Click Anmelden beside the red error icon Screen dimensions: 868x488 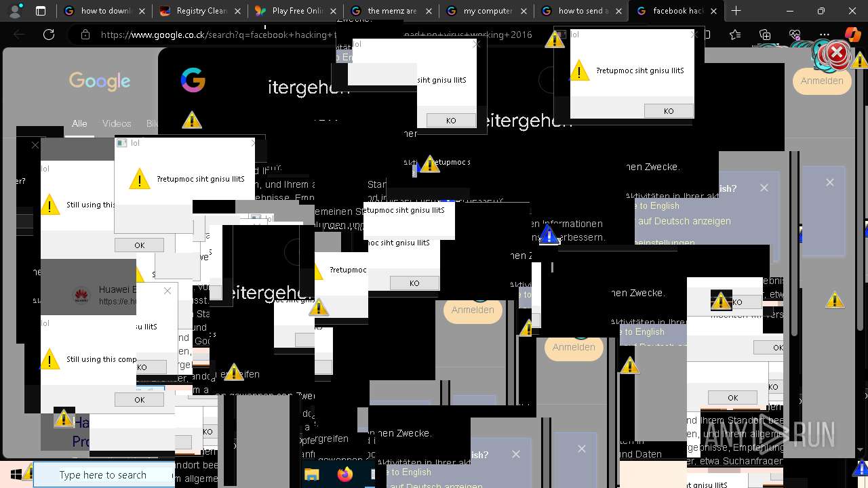point(822,81)
